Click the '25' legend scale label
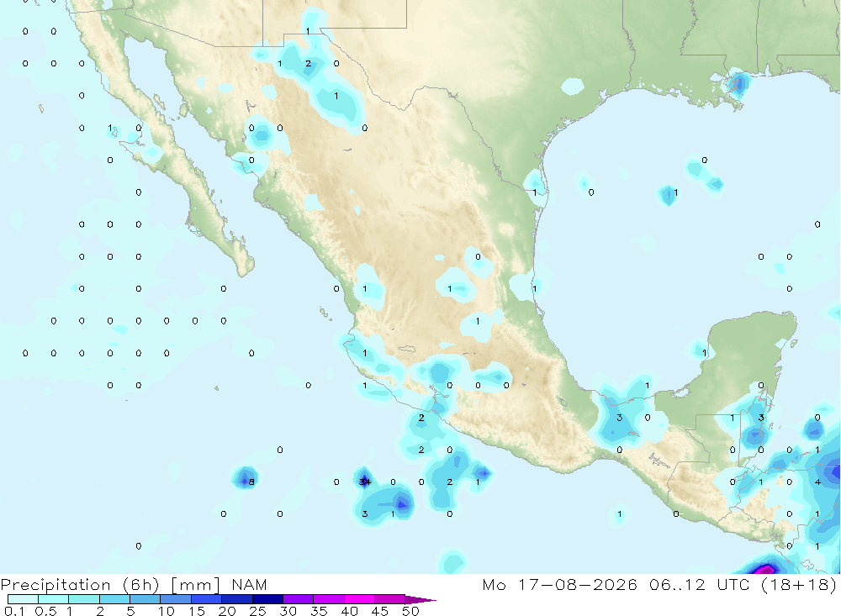 pyautogui.click(x=257, y=611)
